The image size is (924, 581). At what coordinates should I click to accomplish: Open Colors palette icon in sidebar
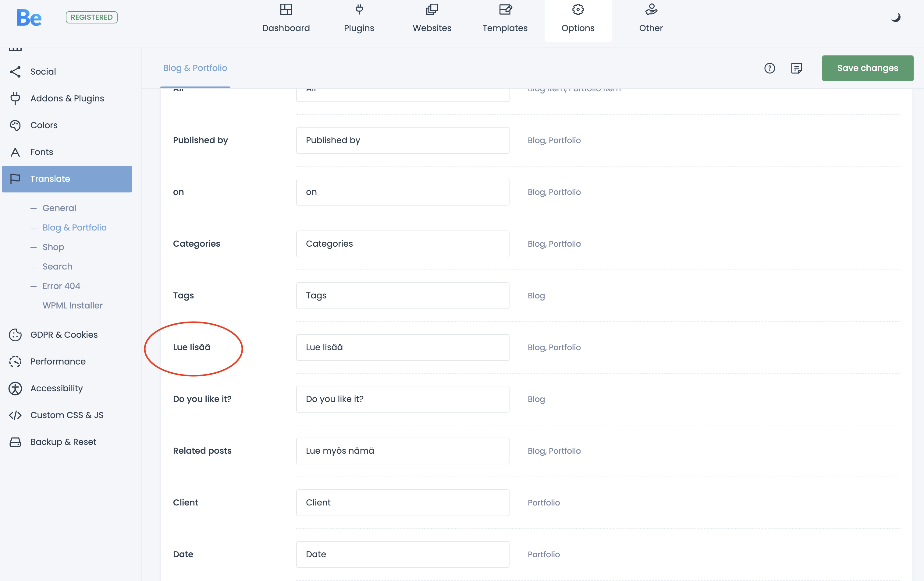tap(15, 125)
